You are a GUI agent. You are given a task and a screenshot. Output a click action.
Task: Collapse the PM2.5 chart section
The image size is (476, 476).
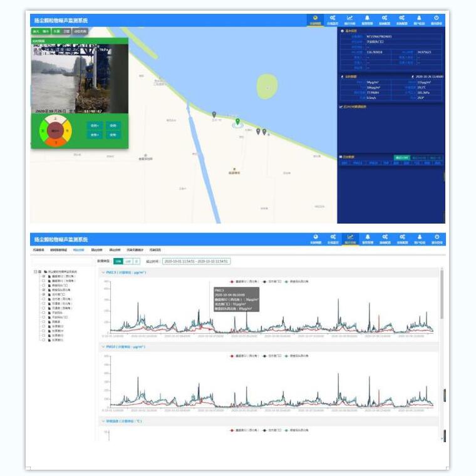pos(103,272)
